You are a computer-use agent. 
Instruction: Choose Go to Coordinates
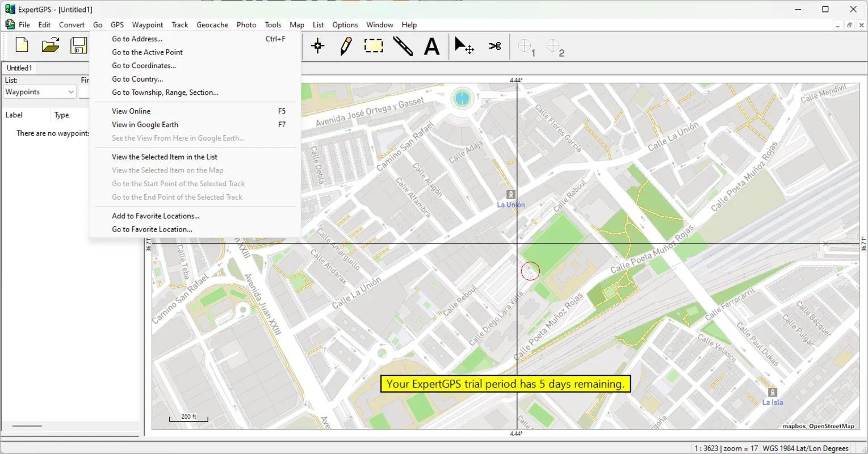pos(195,66)
